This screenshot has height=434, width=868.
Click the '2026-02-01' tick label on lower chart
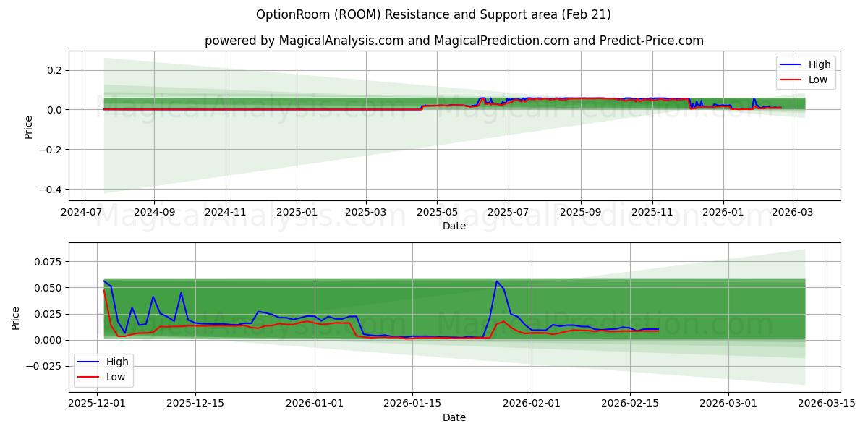click(x=532, y=404)
